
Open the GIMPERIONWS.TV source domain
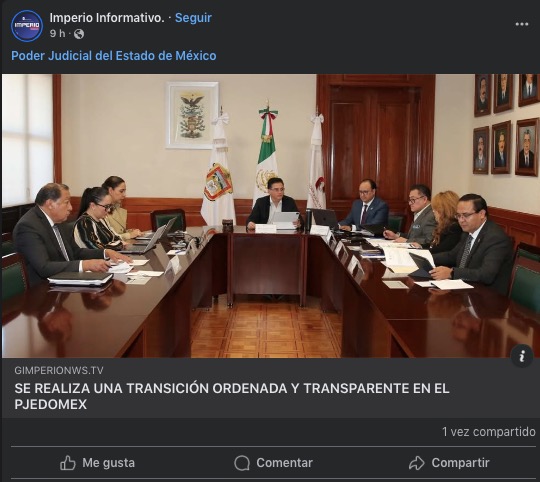click(x=59, y=370)
